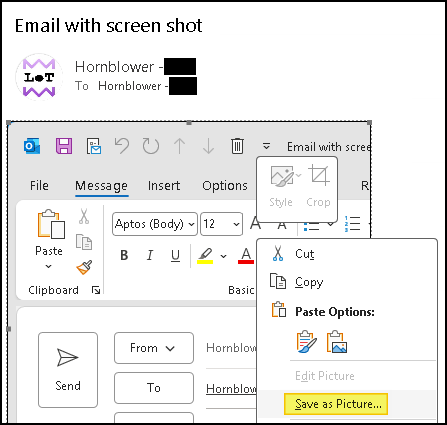Expand the Paste dropdown arrow below Paste

click(49, 266)
